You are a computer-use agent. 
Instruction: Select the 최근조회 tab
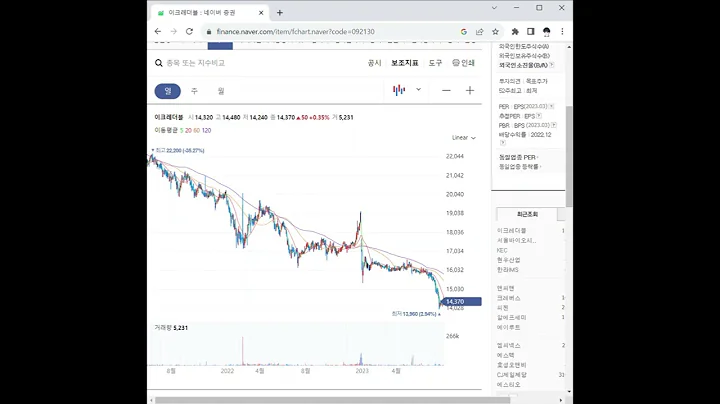pos(527,214)
